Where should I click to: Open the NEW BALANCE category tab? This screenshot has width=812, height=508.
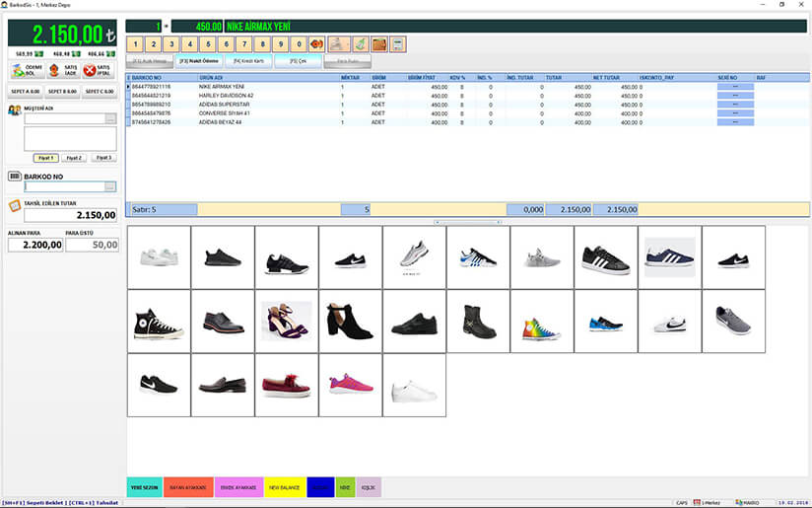coord(287,486)
